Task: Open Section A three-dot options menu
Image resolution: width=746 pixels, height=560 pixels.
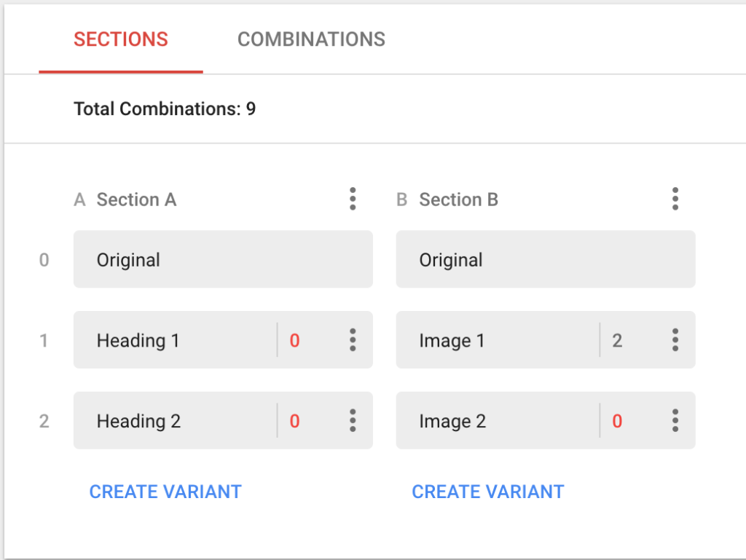Action: point(353,199)
